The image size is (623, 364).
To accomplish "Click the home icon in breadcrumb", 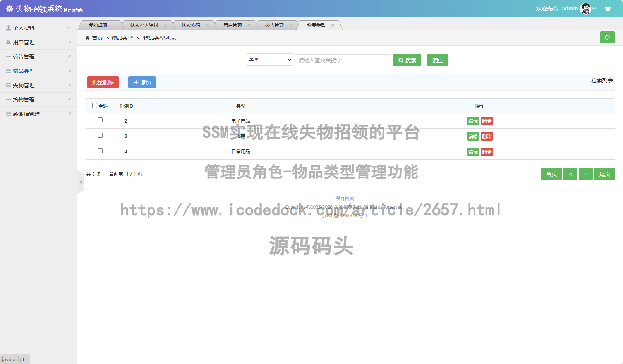I will point(88,38).
